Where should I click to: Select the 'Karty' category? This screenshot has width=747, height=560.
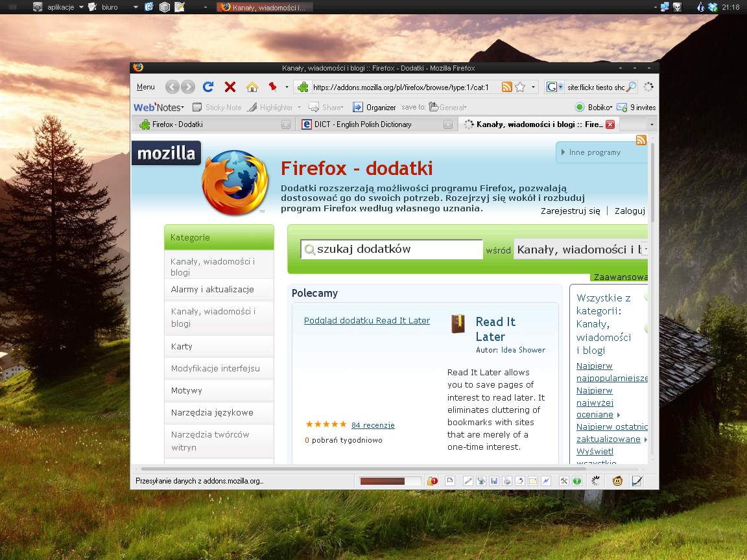(x=219, y=347)
